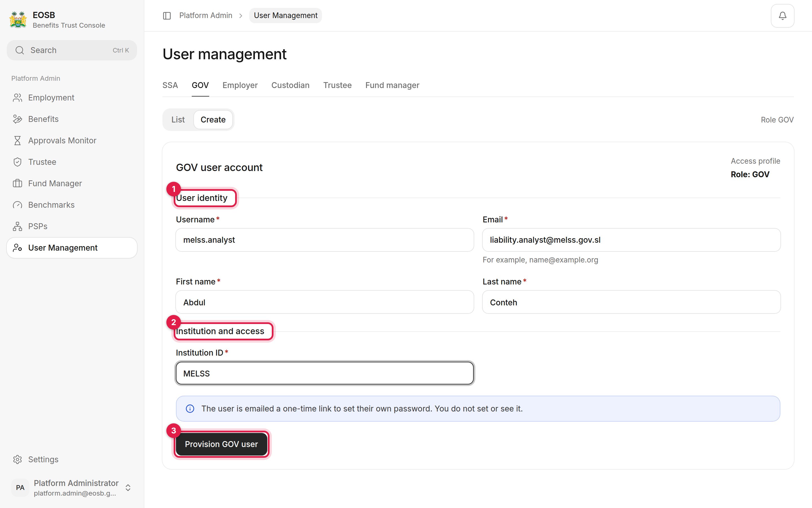
Task: Switch to the Trustee tab
Action: click(x=337, y=85)
